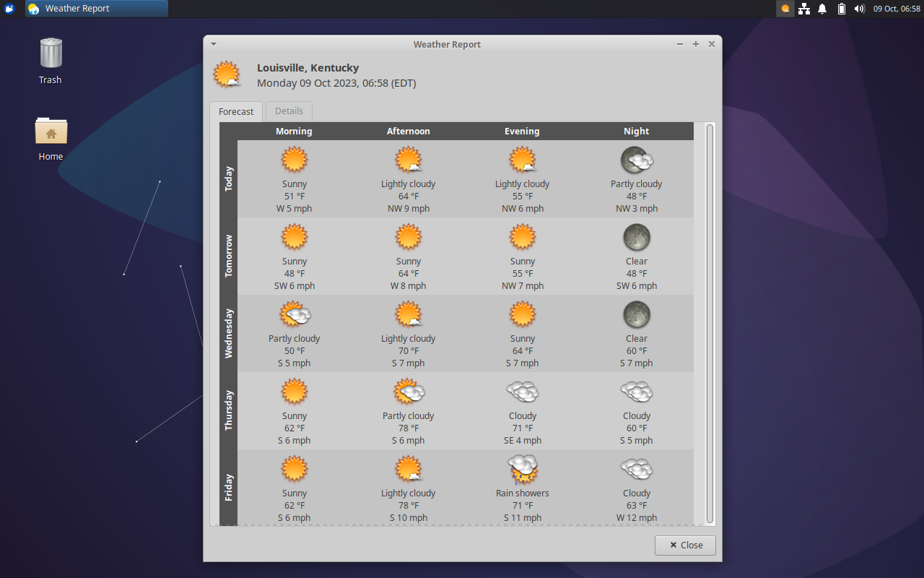The width and height of the screenshot is (924, 578).
Task: Click the '70 °F' temperature on Wednesday Afternoon
Action: (x=409, y=351)
